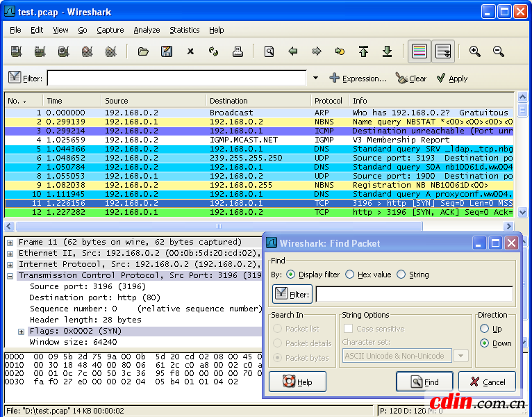532x417 pixels.
Task: Open the Analyze menu
Action: 147,30
